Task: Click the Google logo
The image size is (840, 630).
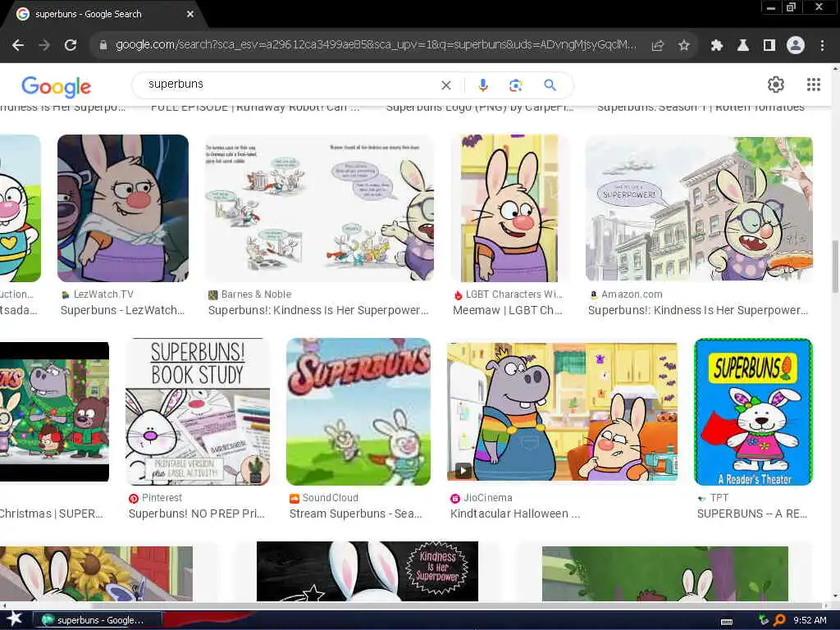Action: 57,87
